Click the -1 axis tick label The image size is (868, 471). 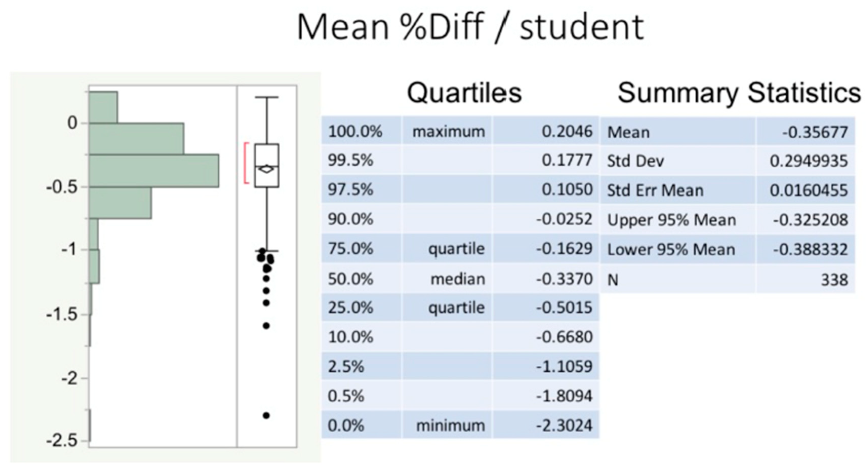click(x=69, y=250)
